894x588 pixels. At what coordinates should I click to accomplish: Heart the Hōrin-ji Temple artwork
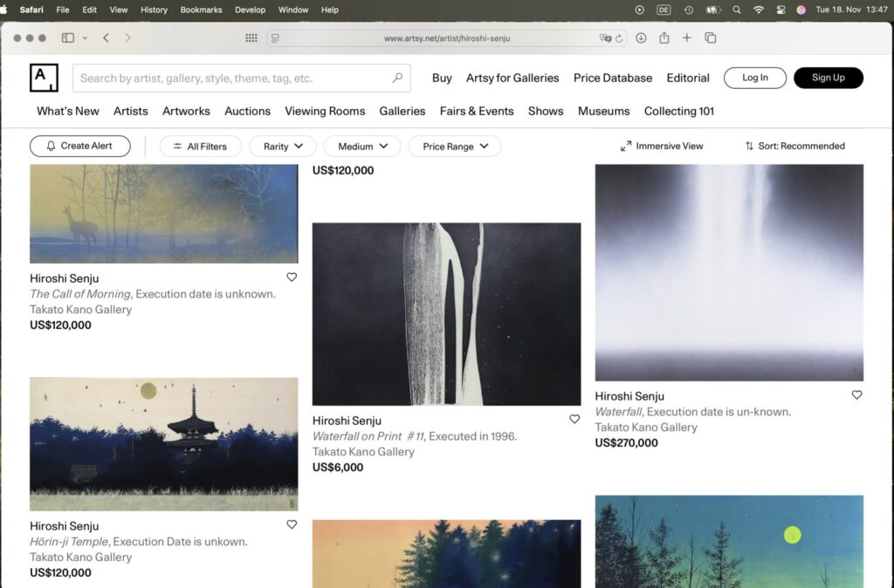coord(292,525)
